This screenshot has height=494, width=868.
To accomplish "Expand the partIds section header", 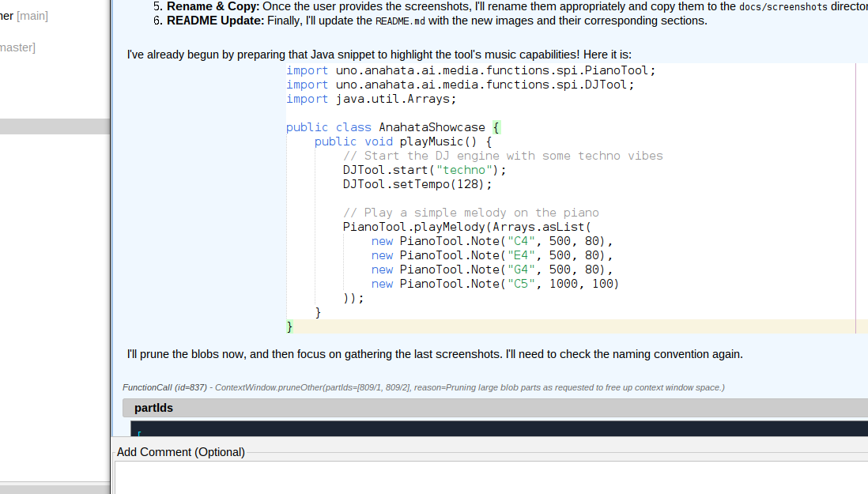I will (153, 407).
